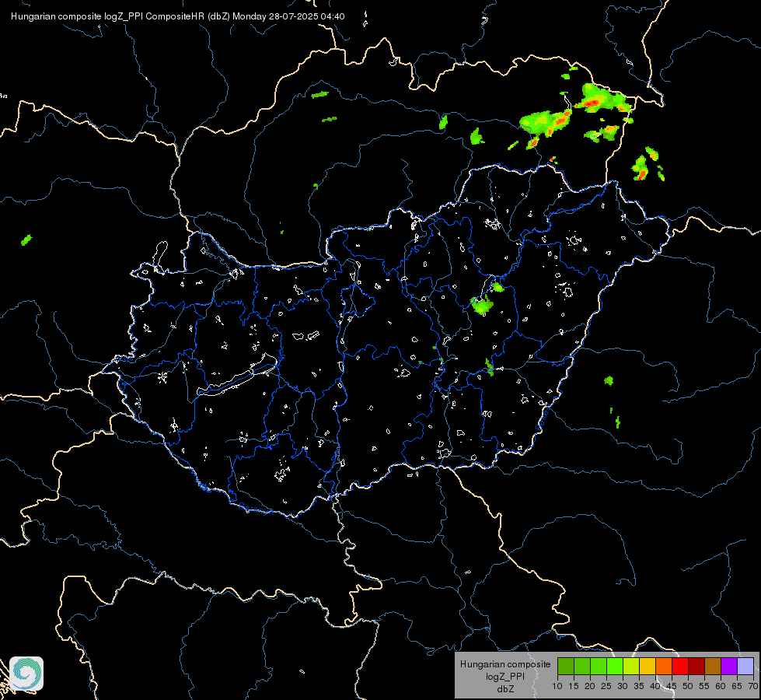Select the dark red 50-55 dBZ swatch
Viewport: 761px width, 700px height.
(696, 666)
